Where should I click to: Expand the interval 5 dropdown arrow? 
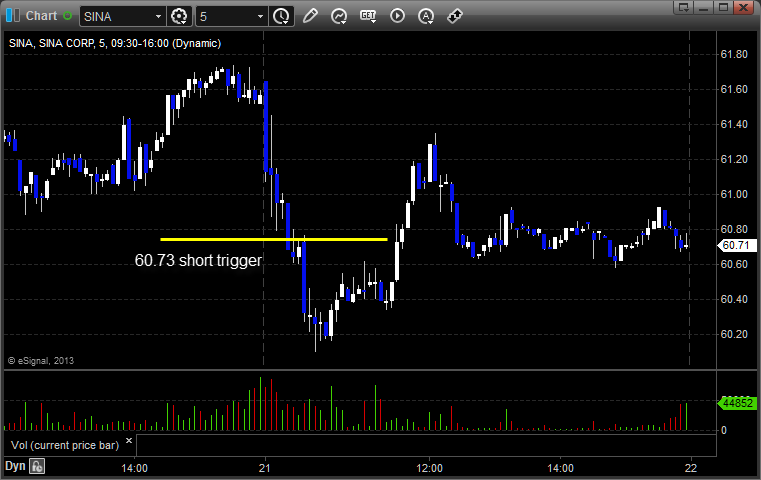(261, 17)
